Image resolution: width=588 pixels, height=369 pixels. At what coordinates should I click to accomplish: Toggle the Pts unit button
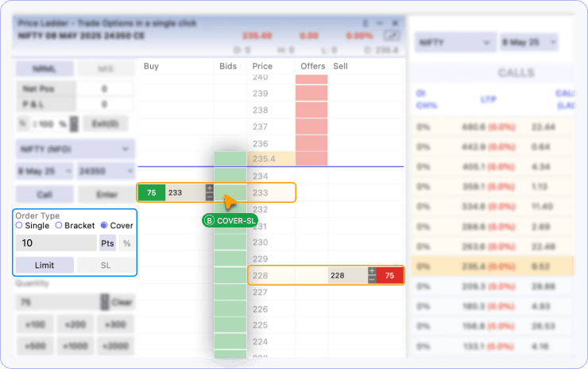pos(107,243)
